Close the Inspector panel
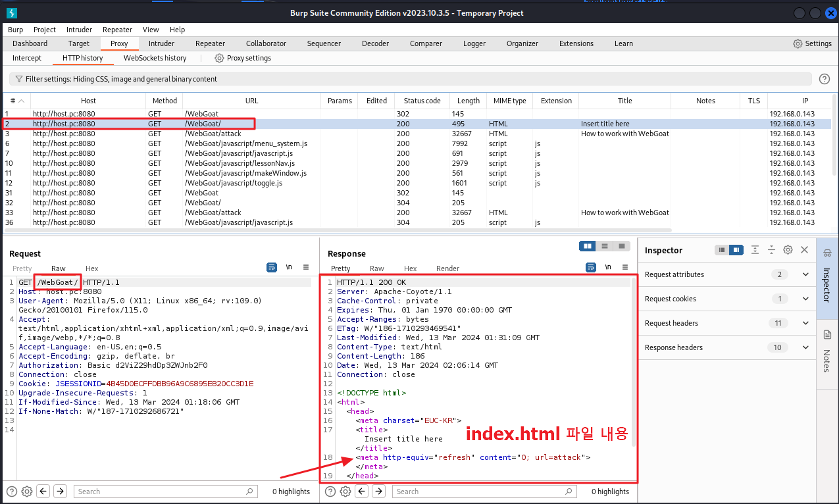 [x=804, y=250]
